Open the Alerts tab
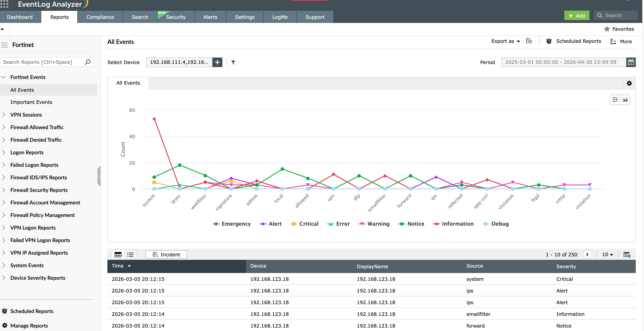 [210, 17]
